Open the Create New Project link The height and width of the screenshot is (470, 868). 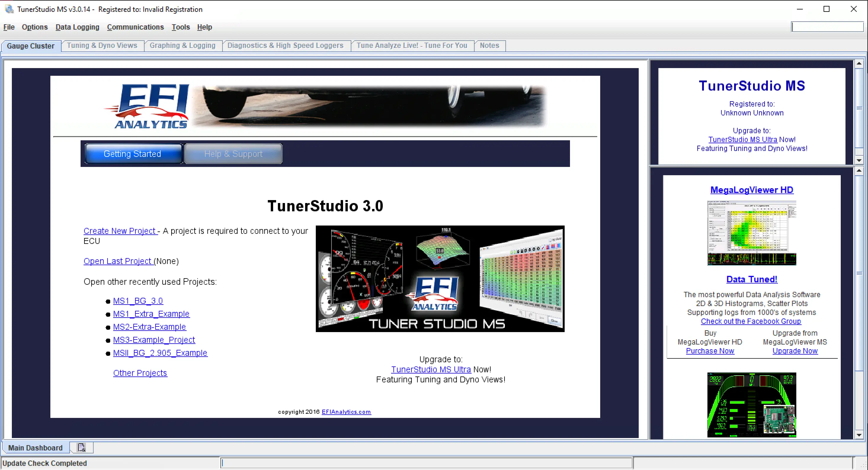(x=120, y=231)
